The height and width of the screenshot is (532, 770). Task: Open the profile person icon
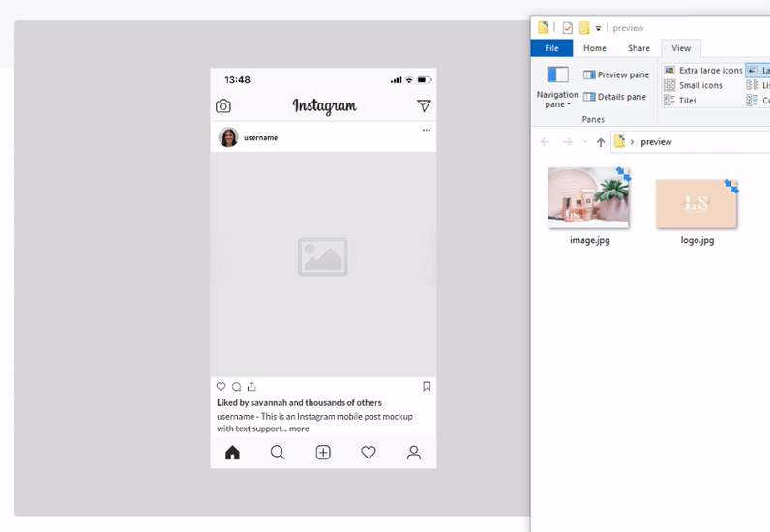pos(414,453)
